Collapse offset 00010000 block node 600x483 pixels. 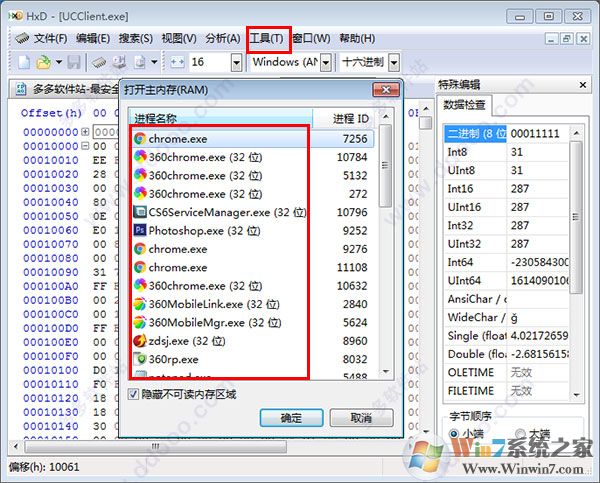coord(85,146)
